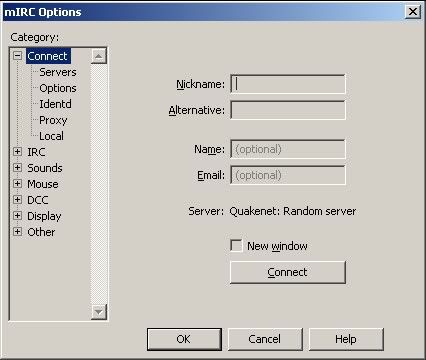
Task: Select the Mouse category label
Action: (43, 184)
